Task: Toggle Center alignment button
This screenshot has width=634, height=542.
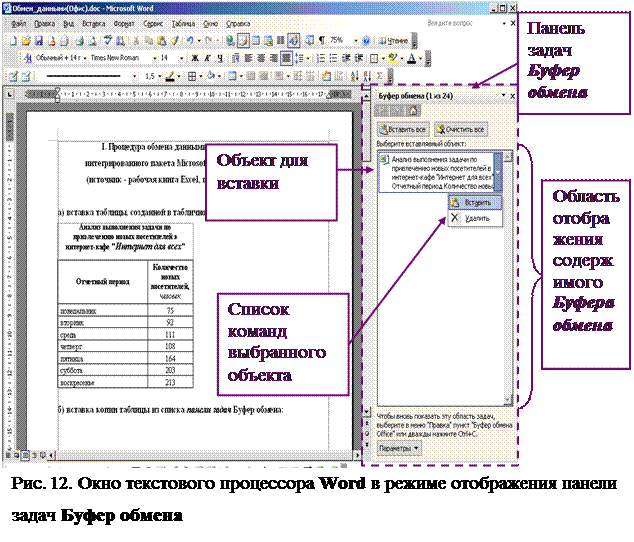Action: coord(261,58)
